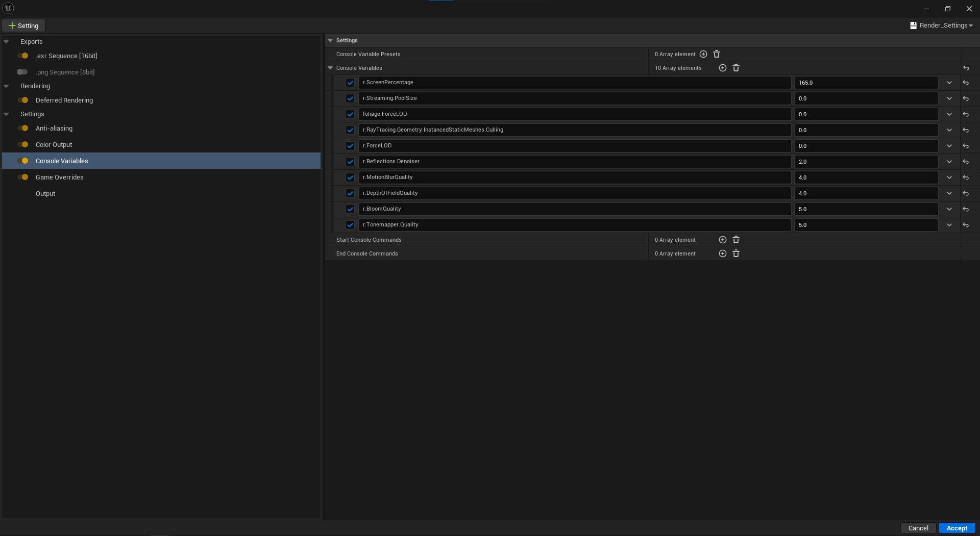Image resolution: width=980 pixels, height=536 pixels.
Task: Reset r.ScreenPercentage to default value
Action: tap(966, 83)
